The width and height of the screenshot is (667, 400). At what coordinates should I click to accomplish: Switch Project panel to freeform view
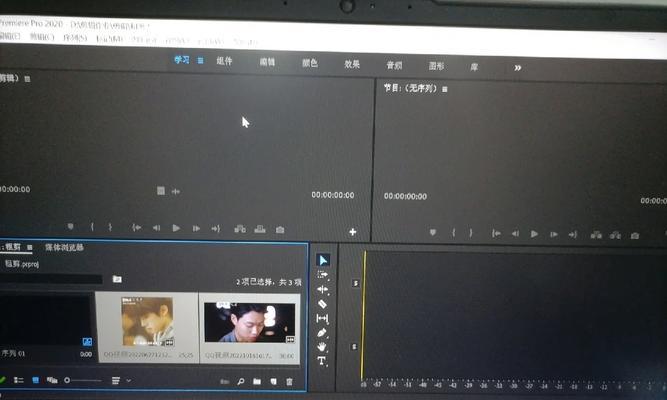[52, 380]
